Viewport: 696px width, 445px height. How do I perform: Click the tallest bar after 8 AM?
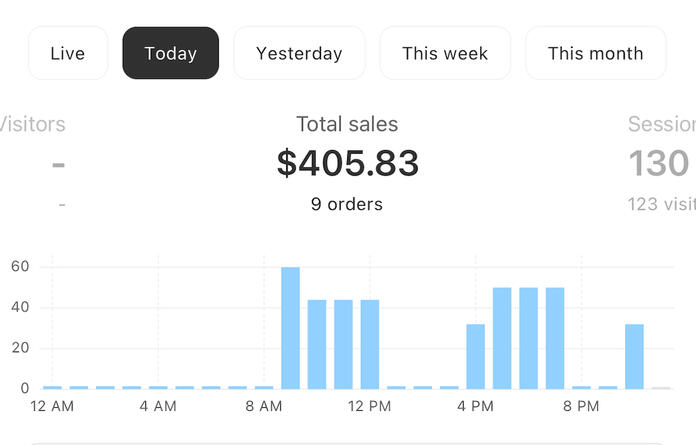point(290,328)
